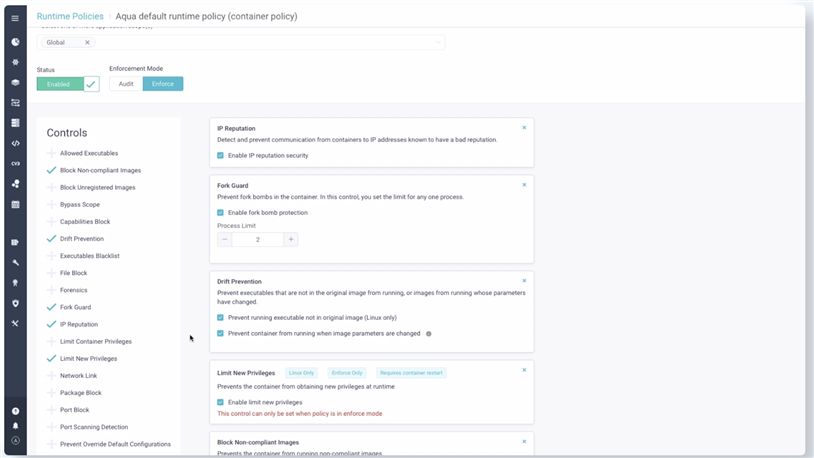Open the dashboard pie chart icon

pyautogui.click(x=15, y=42)
